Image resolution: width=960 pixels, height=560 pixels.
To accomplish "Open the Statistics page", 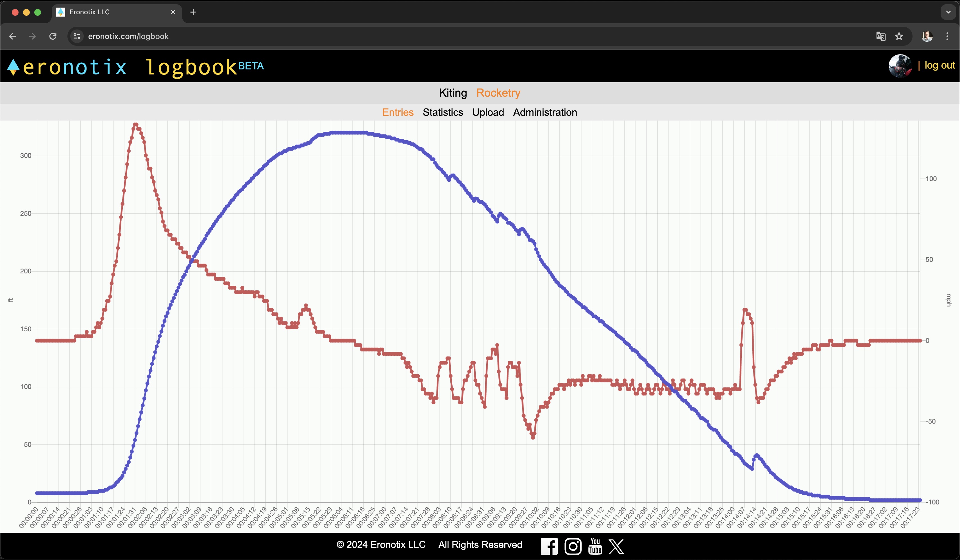I will 443,112.
